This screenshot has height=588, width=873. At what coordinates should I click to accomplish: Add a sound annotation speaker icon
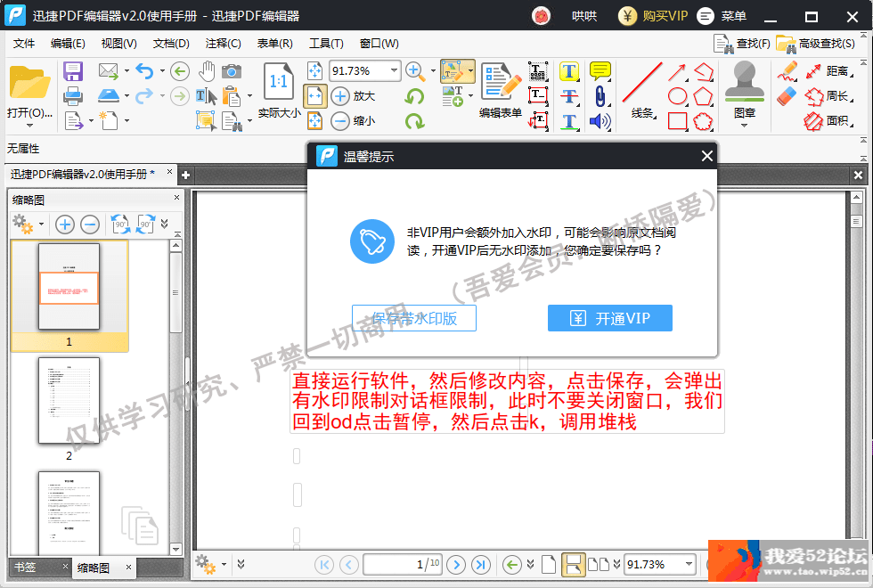point(600,121)
